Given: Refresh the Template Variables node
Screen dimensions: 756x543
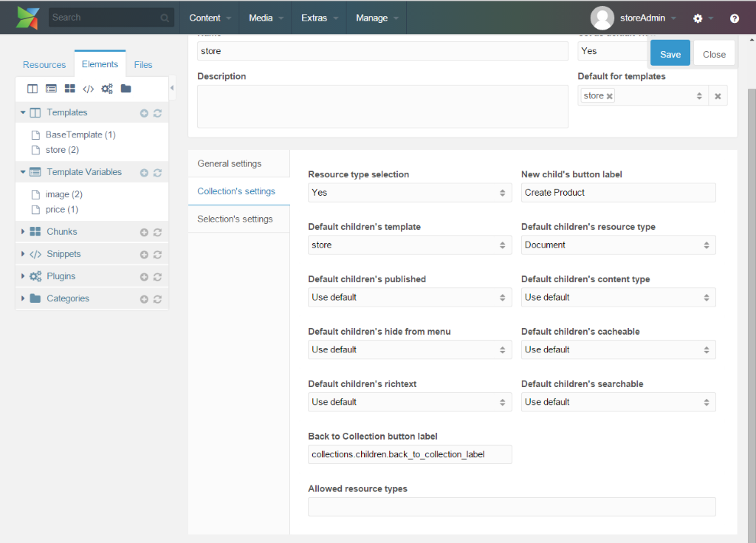Looking at the screenshot, I should tap(157, 173).
